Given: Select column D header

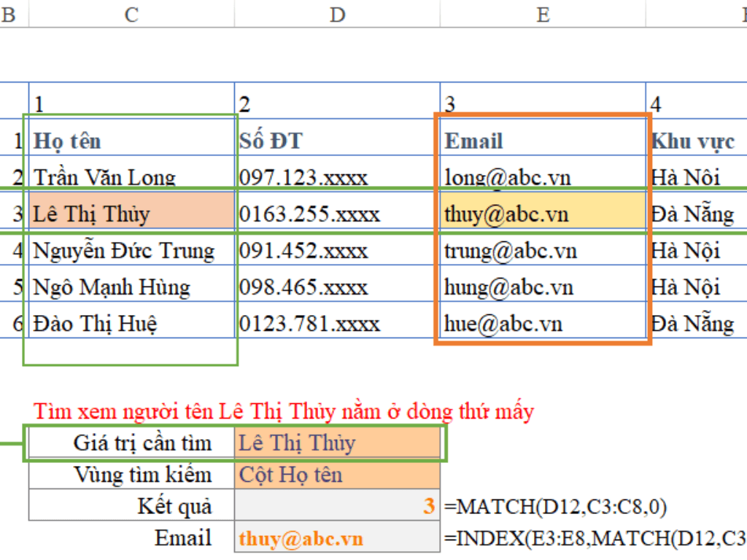Looking at the screenshot, I should click(337, 15).
